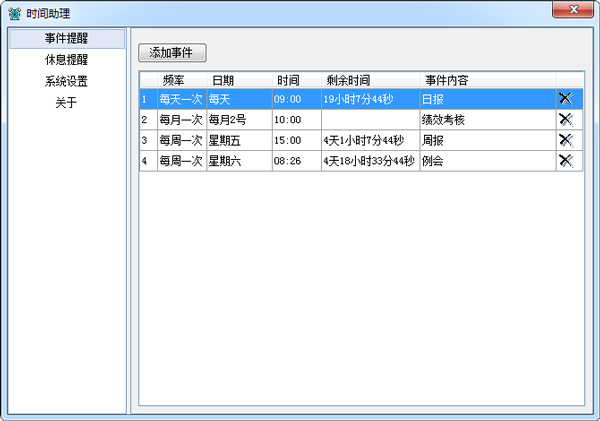Click the 剩余时间 column header
600x421 pixels.
pyautogui.click(x=347, y=80)
